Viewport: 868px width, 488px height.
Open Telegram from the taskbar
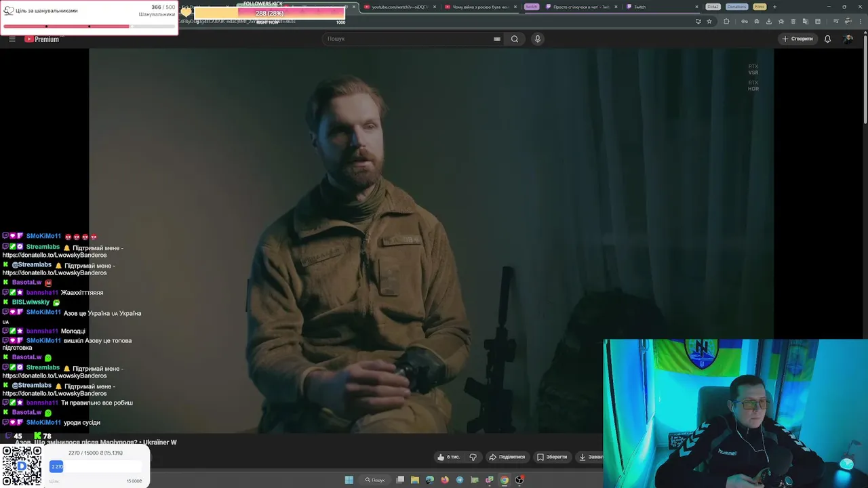coord(460,480)
